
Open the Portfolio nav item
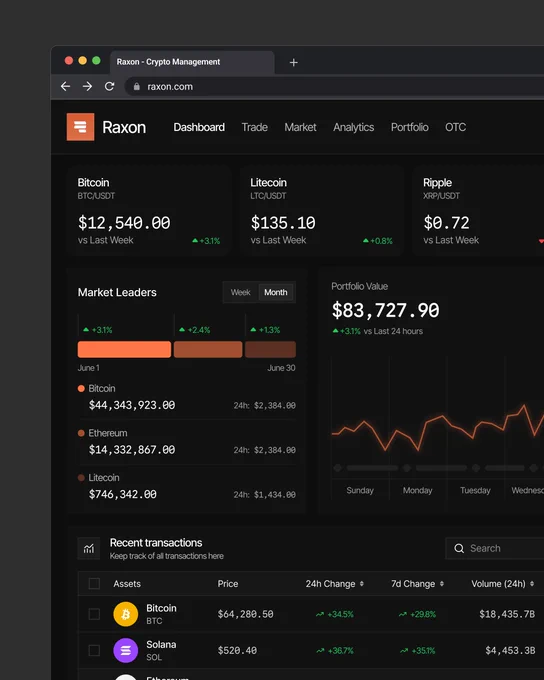[410, 127]
